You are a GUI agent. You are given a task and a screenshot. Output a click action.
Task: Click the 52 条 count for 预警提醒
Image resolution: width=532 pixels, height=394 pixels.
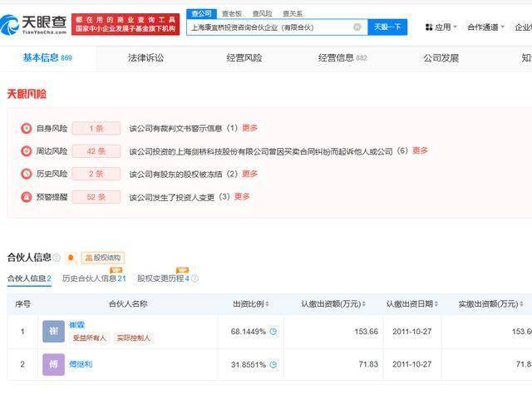click(96, 197)
